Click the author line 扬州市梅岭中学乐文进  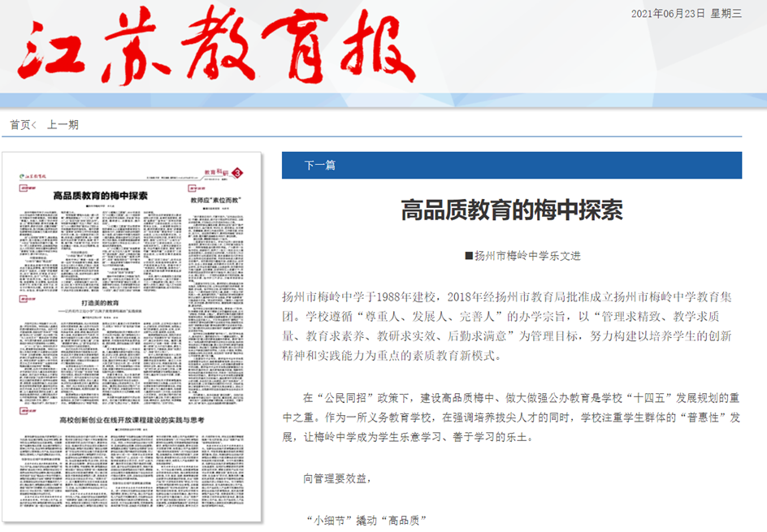522,256
